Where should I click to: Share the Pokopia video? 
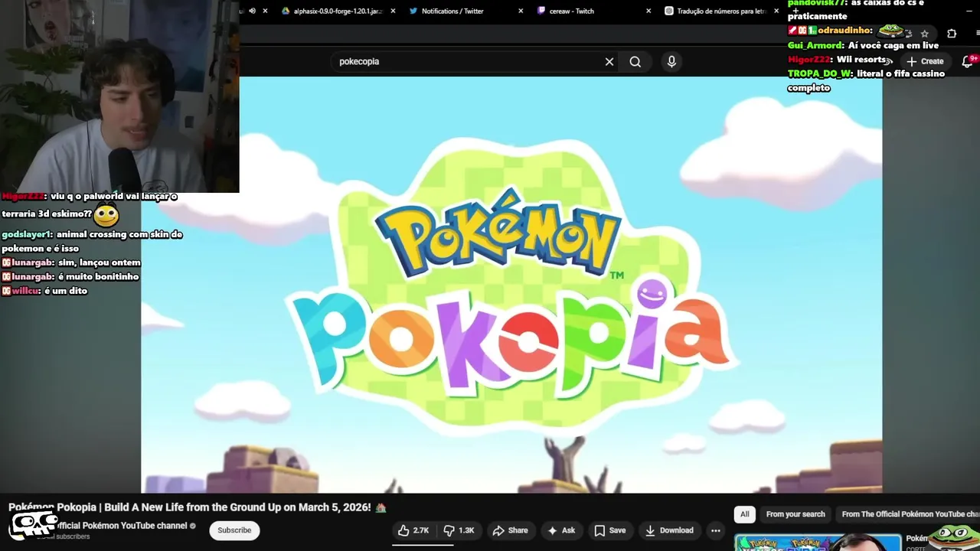(510, 530)
